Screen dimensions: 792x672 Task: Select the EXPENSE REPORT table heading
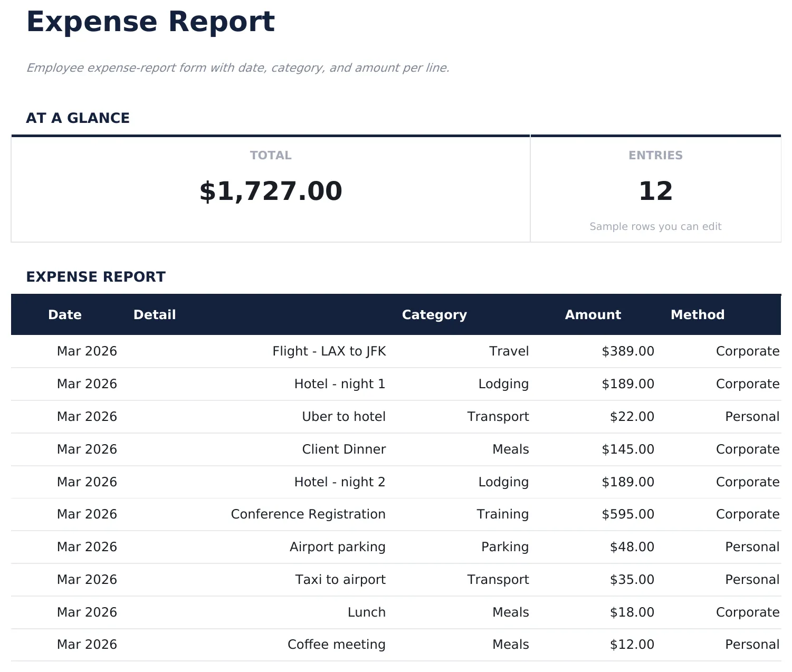[x=96, y=276]
